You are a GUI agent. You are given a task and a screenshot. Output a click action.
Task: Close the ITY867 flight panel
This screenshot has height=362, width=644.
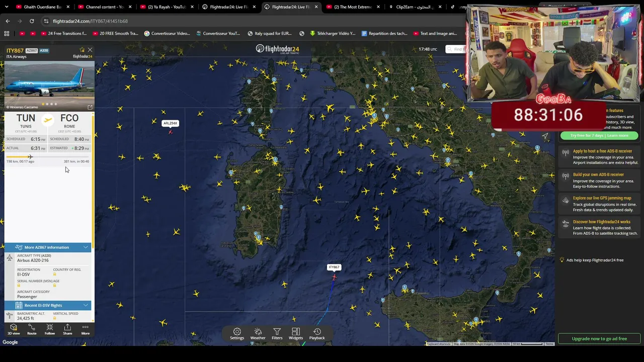(x=90, y=50)
